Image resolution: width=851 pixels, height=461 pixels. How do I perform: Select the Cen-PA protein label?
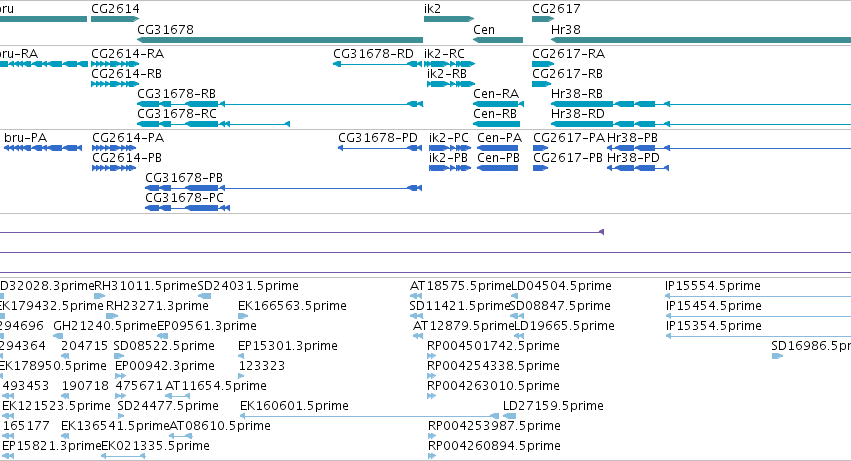[x=499, y=137]
